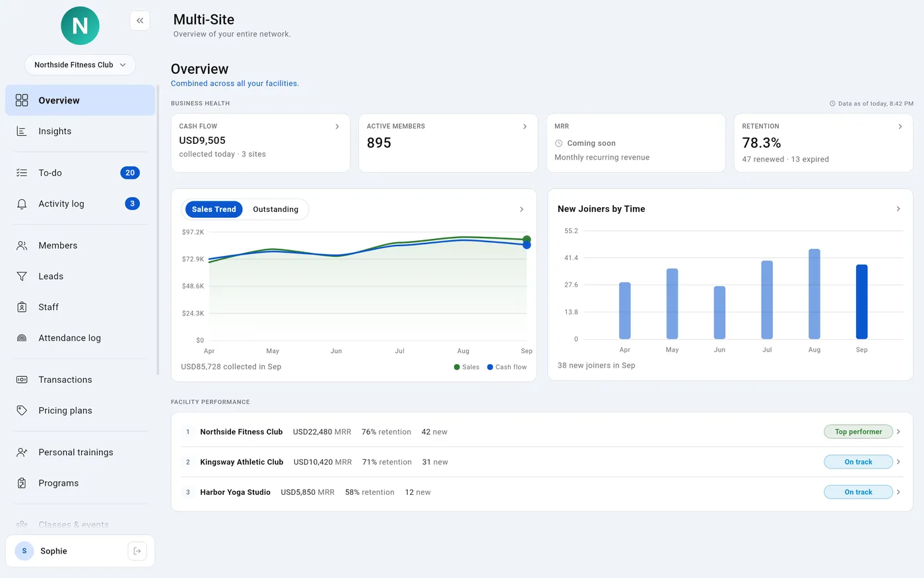This screenshot has height=578, width=924.
Task: Click the Activity log badge showing 3
Action: [132, 204]
